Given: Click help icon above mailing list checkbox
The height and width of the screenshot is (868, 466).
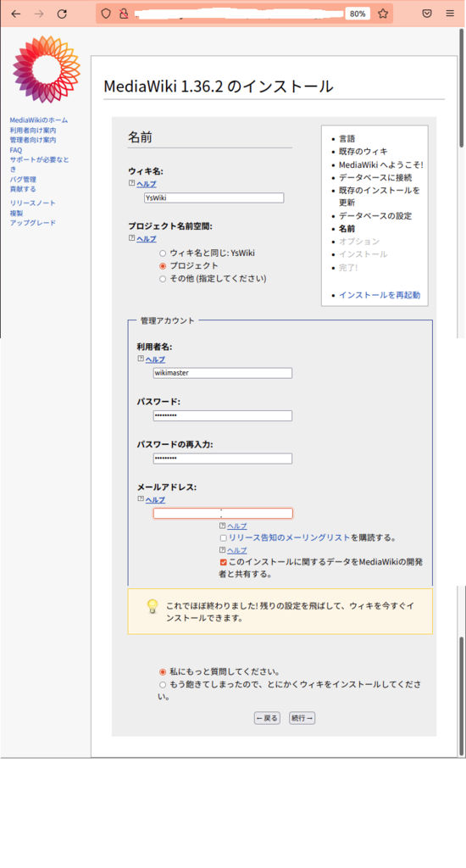Looking at the screenshot, I should 223,526.
